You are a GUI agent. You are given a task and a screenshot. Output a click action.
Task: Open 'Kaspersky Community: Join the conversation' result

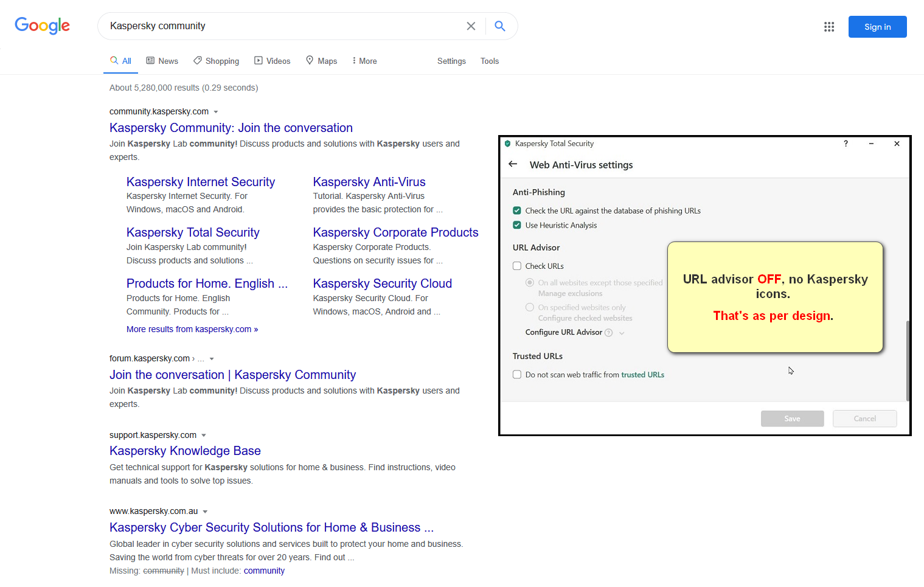click(231, 128)
